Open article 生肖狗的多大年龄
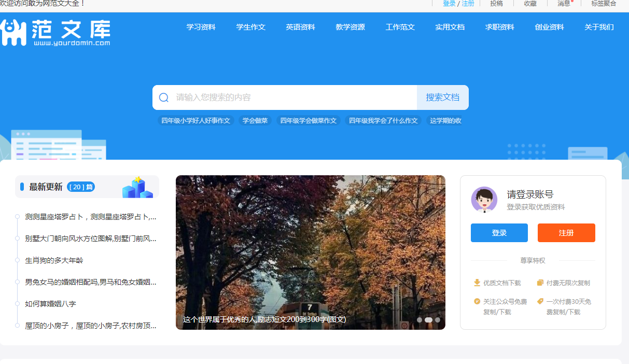Screen dimensions: 629x364 tap(54, 260)
